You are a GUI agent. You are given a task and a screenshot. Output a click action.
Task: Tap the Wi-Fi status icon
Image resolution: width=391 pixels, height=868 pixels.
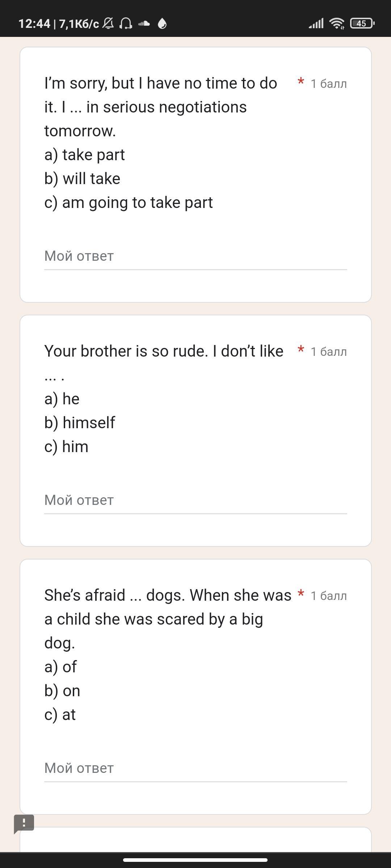pos(337,24)
